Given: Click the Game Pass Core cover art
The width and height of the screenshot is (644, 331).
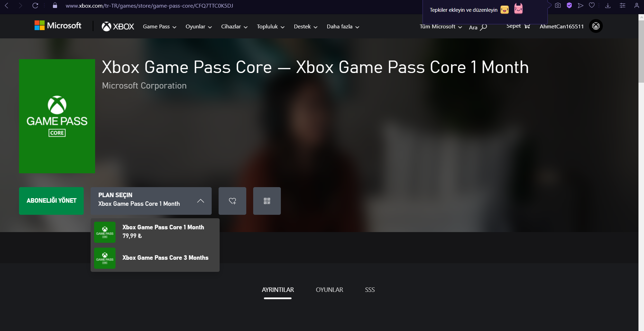Looking at the screenshot, I should click(x=57, y=116).
